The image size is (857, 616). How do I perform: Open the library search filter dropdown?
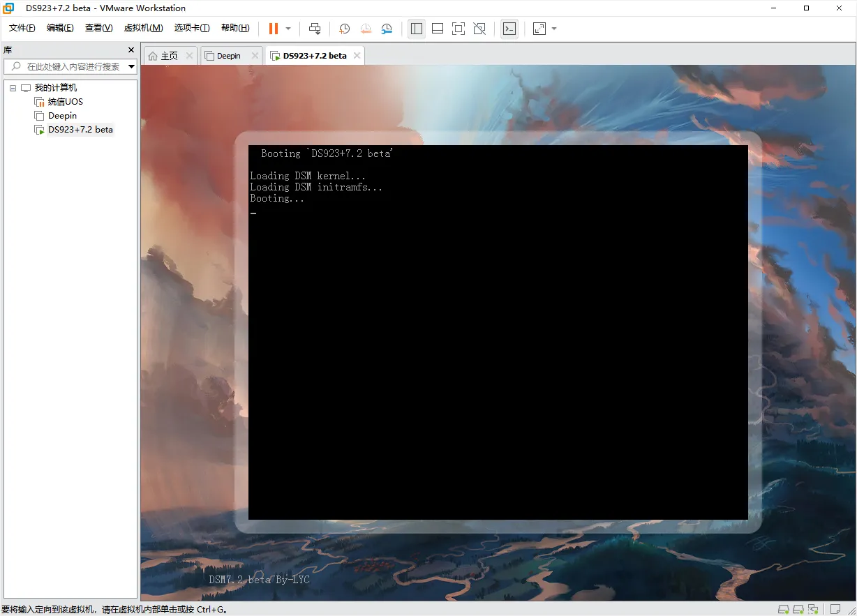(x=132, y=66)
